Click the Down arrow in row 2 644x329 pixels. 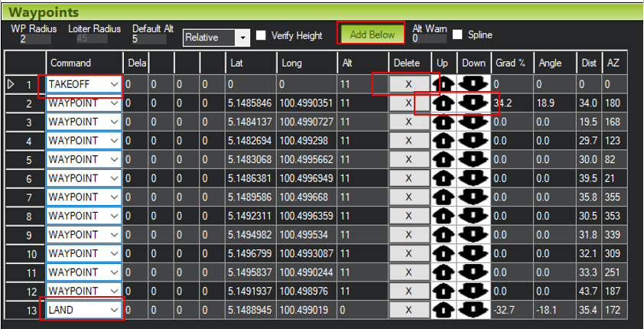coord(473,103)
